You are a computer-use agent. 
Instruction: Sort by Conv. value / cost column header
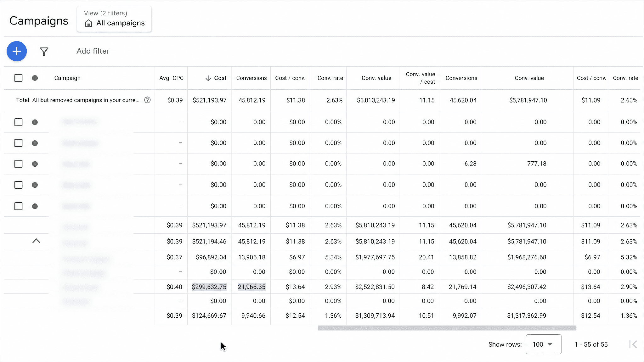click(421, 78)
